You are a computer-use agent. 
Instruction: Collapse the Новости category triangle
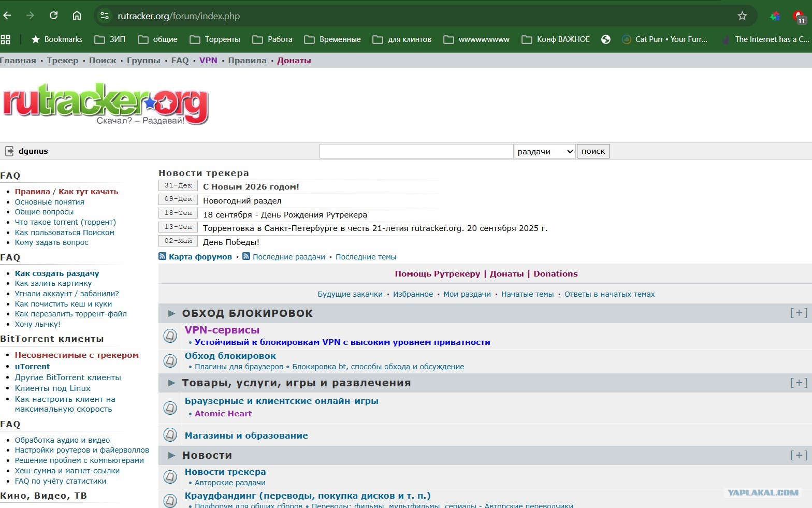[171, 456]
